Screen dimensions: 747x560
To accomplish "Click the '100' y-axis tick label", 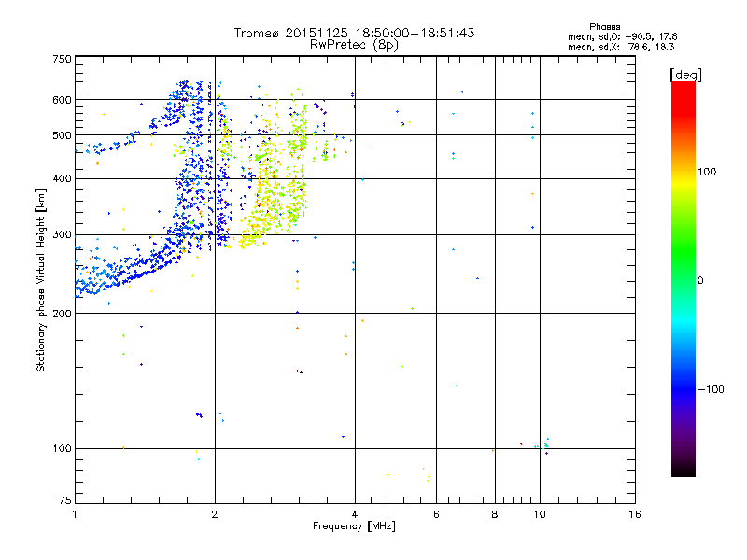I will [63, 449].
